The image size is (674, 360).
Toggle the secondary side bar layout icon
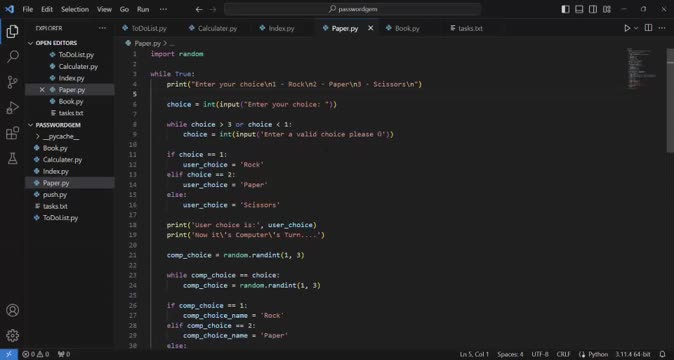[x=593, y=9]
